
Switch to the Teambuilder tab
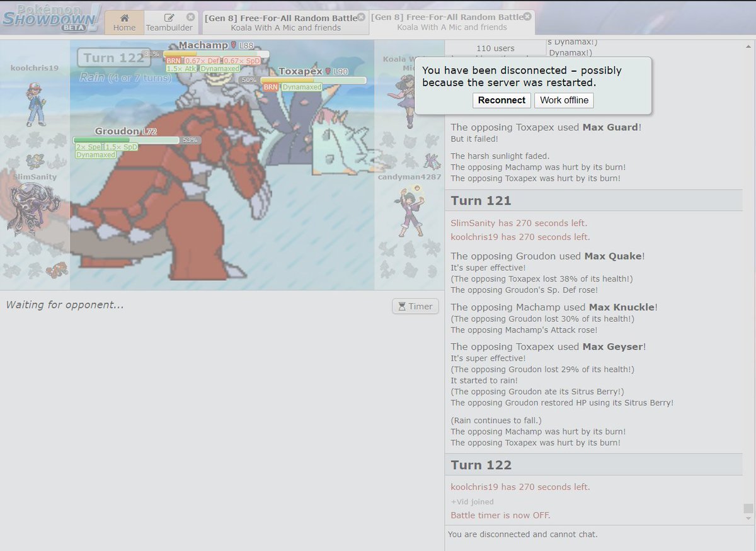click(x=169, y=22)
